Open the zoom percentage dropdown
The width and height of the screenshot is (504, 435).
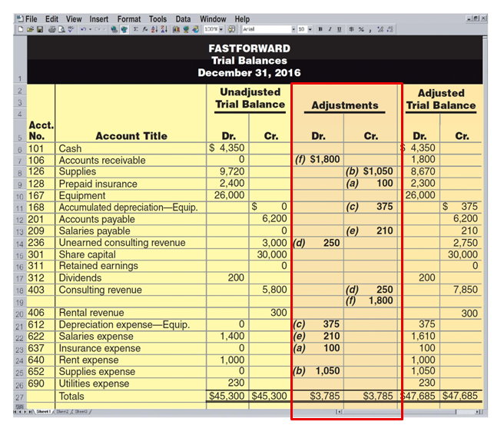point(220,29)
